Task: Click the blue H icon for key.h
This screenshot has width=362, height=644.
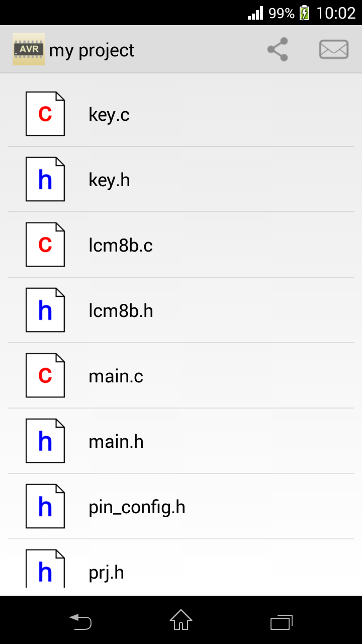Action: (45, 179)
